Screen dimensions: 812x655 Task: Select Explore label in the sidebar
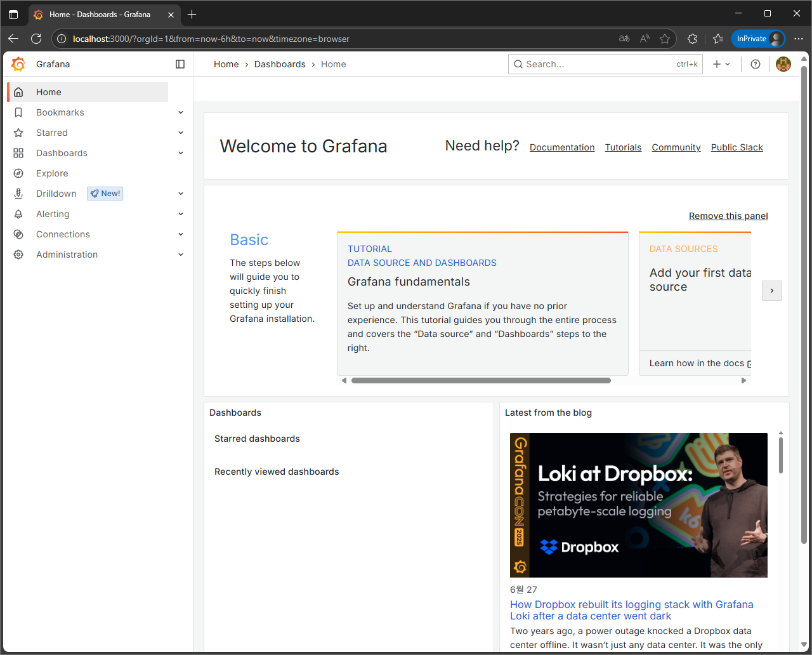[x=52, y=173]
